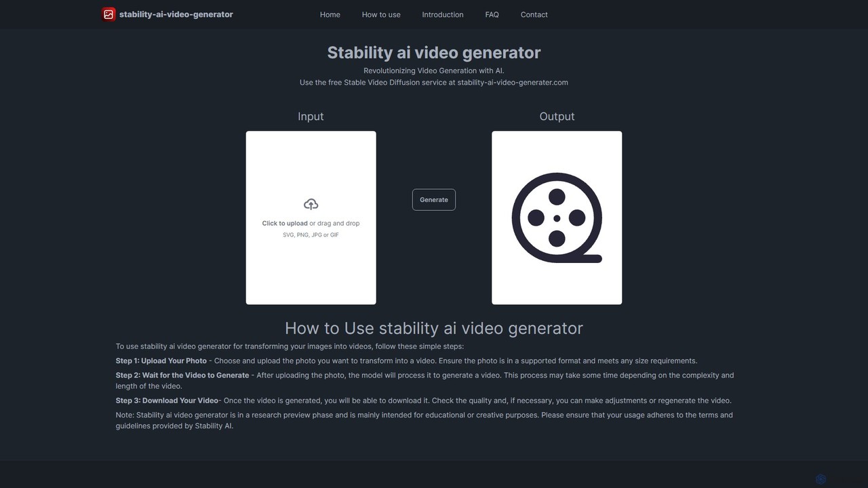Click the Input heading label

coord(311,117)
